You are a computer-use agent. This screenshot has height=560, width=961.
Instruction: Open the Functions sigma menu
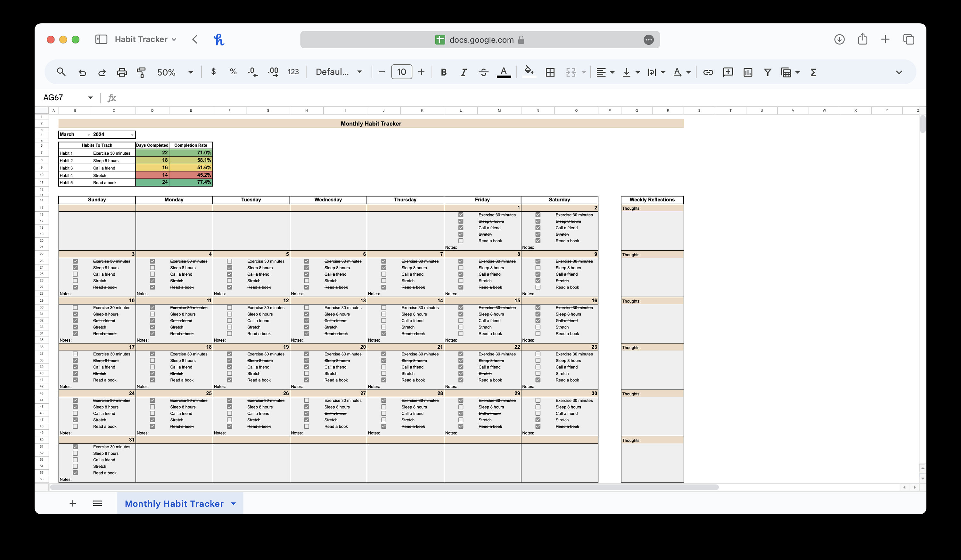[x=813, y=72]
